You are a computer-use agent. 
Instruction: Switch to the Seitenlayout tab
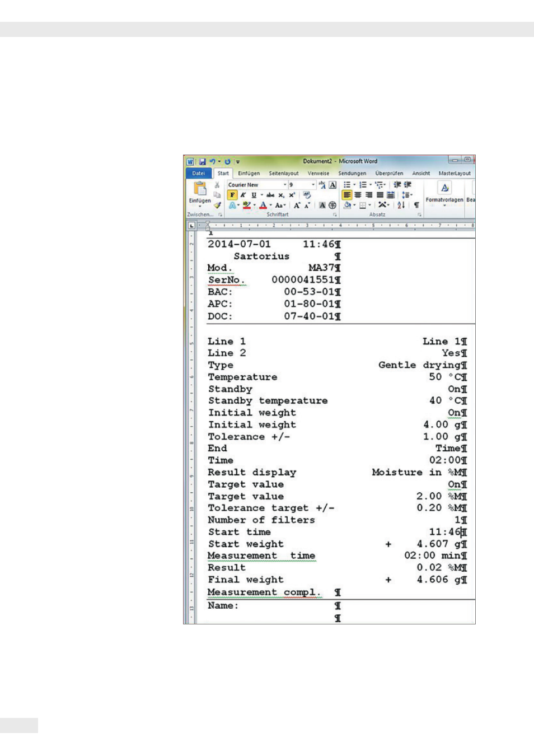pos(283,174)
